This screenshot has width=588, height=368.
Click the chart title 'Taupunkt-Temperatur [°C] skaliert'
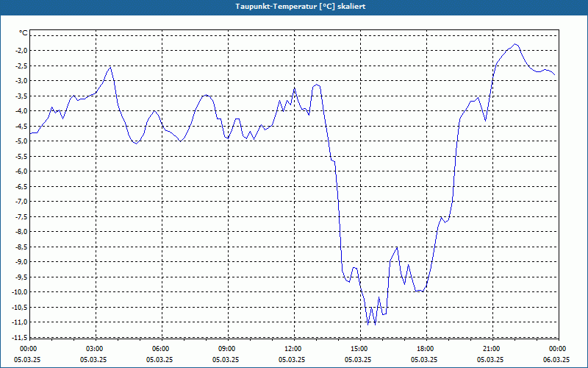tap(301, 7)
